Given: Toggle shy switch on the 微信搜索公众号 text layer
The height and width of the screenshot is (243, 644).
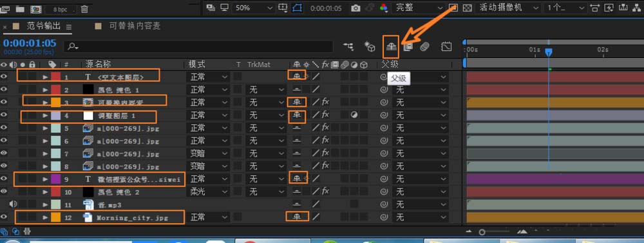Looking at the screenshot, I should [x=297, y=179].
